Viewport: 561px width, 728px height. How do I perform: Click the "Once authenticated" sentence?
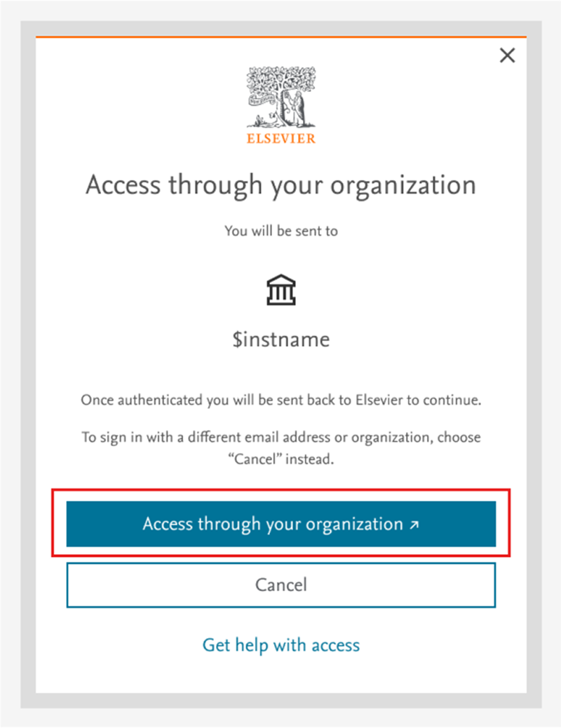click(280, 401)
